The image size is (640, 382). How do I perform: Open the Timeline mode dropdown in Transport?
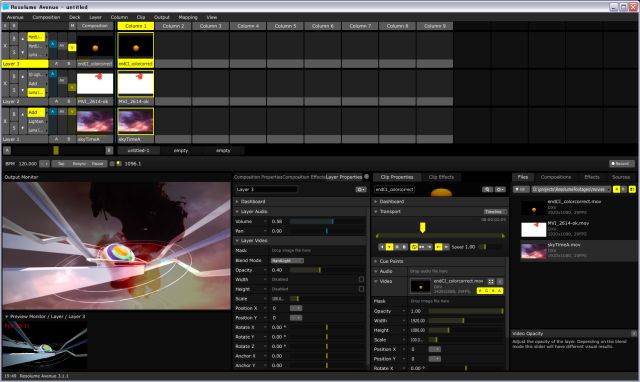pyautogui.click(x=495, y=212)
